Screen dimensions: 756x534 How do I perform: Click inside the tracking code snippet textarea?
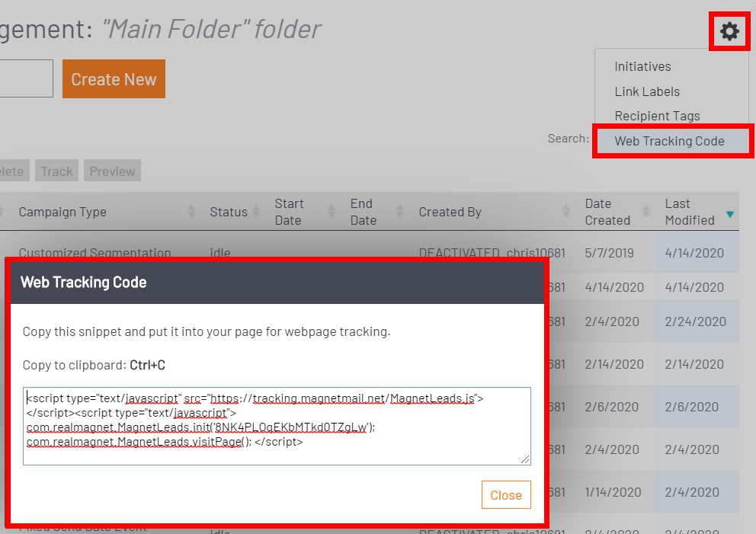coord(277,426)
